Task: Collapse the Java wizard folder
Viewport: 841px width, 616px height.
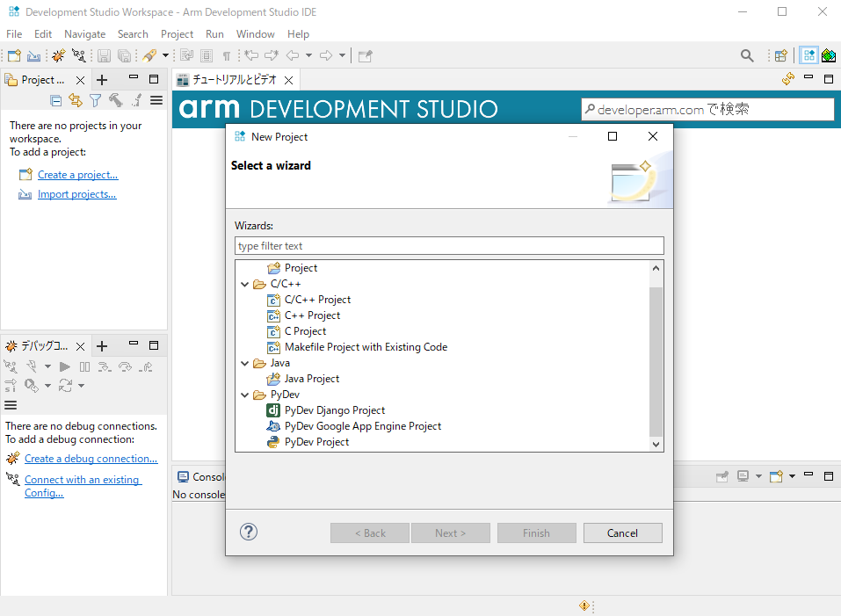Action: click(245, 364)
